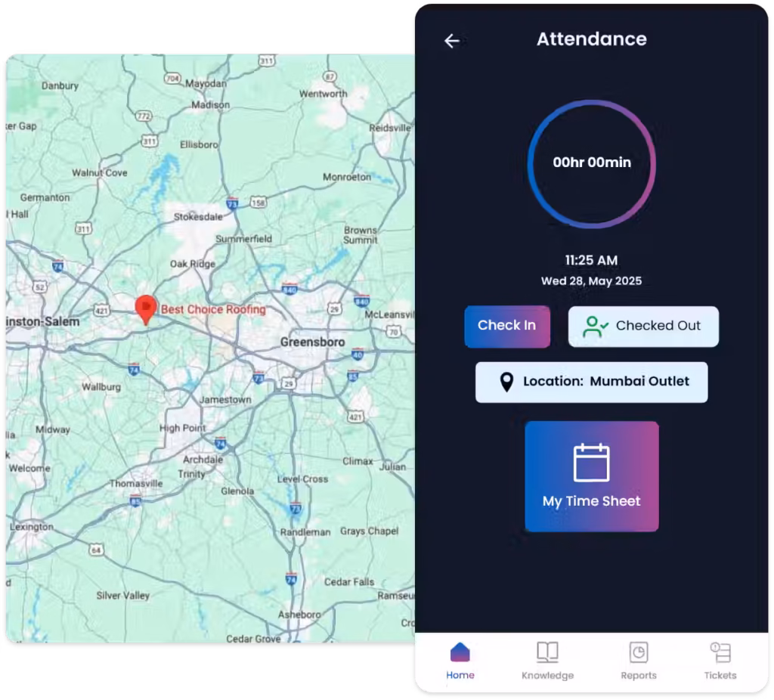Go back using the arrow icon
774x700 pixels.
pos(452,41)
